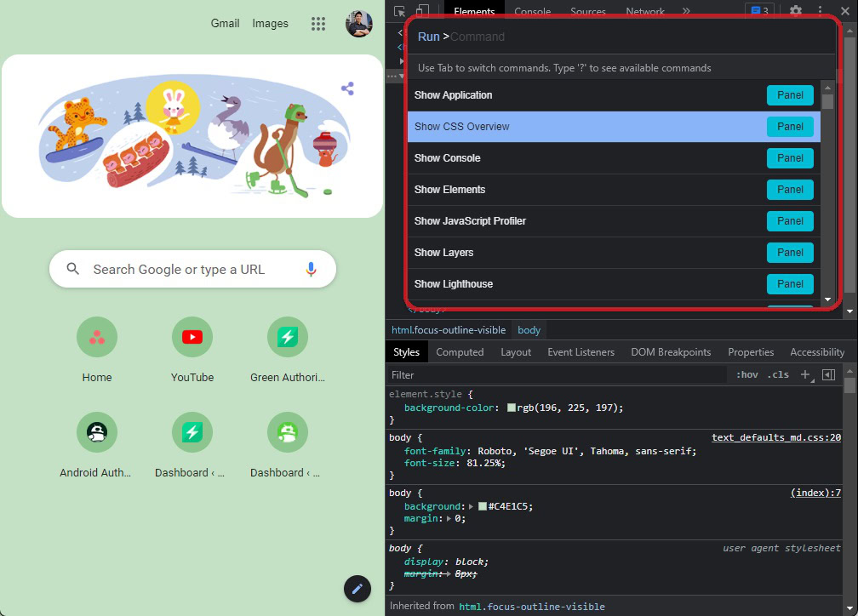Open the rgb(196, 225, 197) color swatch
The width and height of the screenshot is (858, 616).
click(x=511, y=408)
